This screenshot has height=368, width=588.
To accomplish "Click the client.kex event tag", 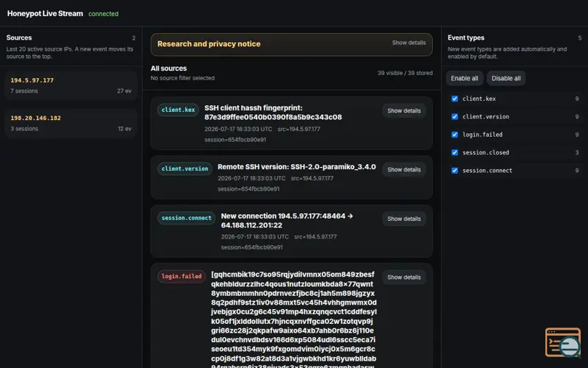I will (178, 110).
